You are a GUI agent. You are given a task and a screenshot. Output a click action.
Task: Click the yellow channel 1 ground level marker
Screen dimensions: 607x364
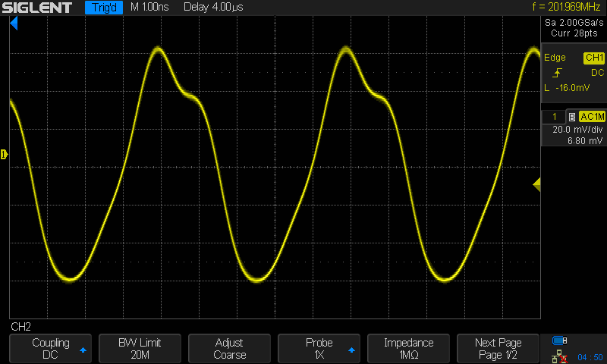tap(4, 155)
